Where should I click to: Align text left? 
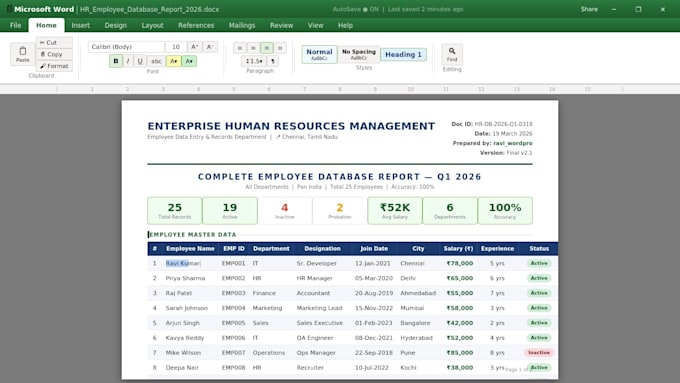[239, 48]
